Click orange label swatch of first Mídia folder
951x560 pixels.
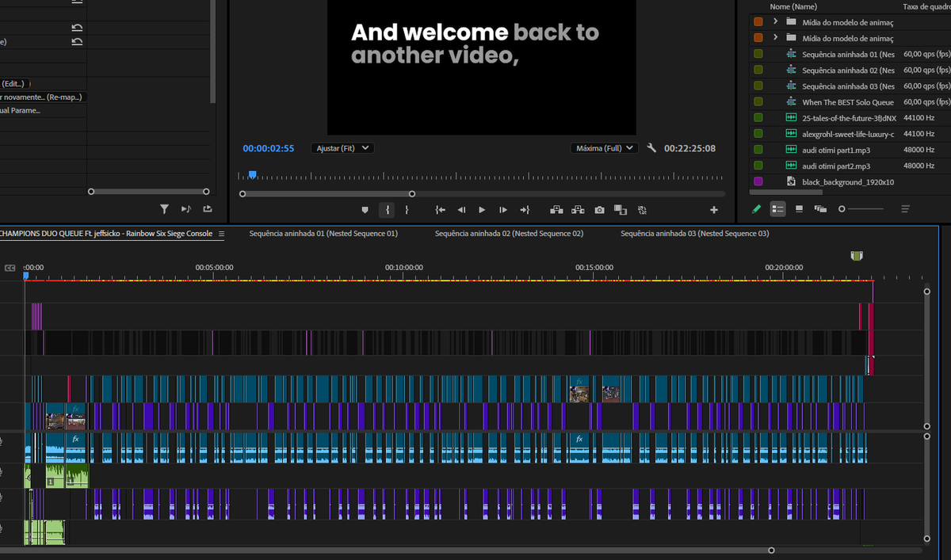pos(758,21)
